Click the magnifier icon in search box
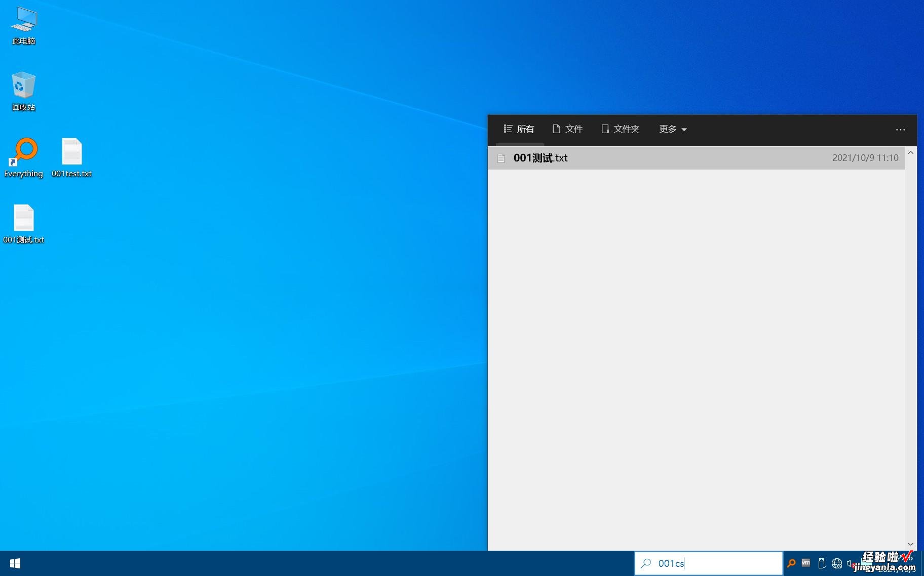This screenshot has width=924, height=576. [x=646, y=563]
